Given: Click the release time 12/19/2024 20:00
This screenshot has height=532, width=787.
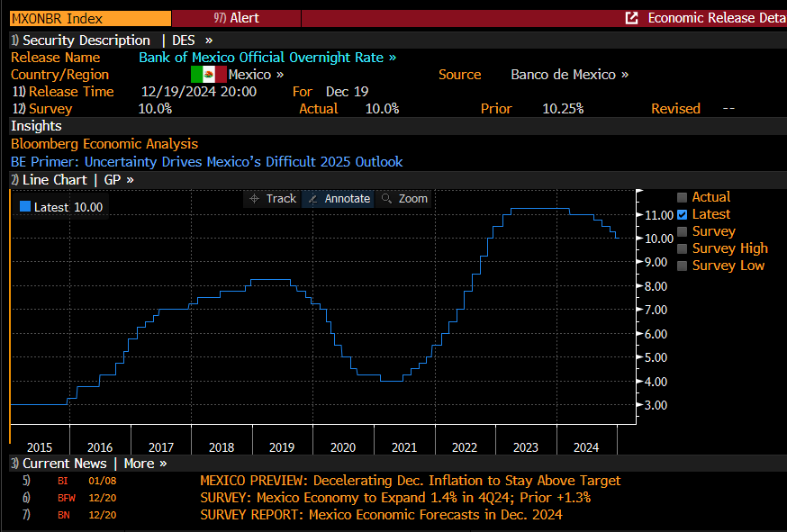Looking at the screenshot, I should [199, 92].
